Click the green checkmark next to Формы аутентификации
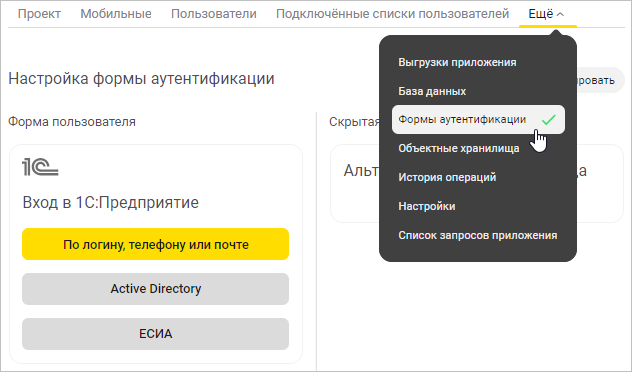This screenshot has height=372, width=632. (549, 119)
